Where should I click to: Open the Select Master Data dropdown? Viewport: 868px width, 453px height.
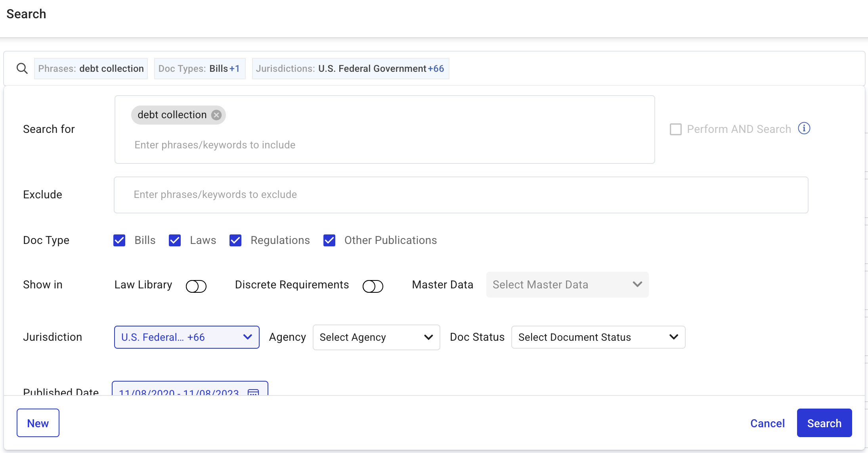(567, 285)
